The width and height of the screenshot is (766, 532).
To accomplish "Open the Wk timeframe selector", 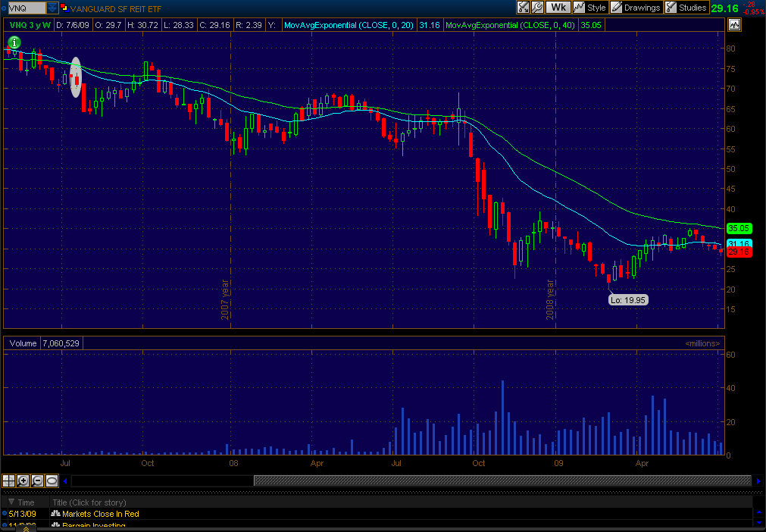I will point(558,8).
